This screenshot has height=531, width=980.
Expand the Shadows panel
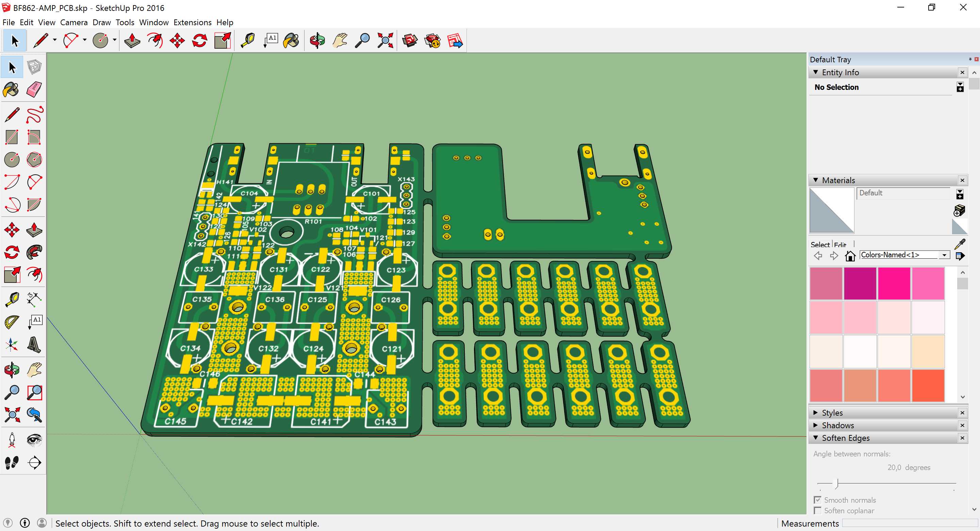(816, 425)
